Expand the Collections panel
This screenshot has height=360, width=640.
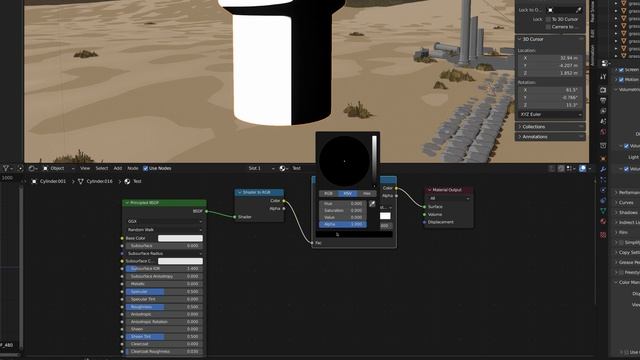point(550,127)
